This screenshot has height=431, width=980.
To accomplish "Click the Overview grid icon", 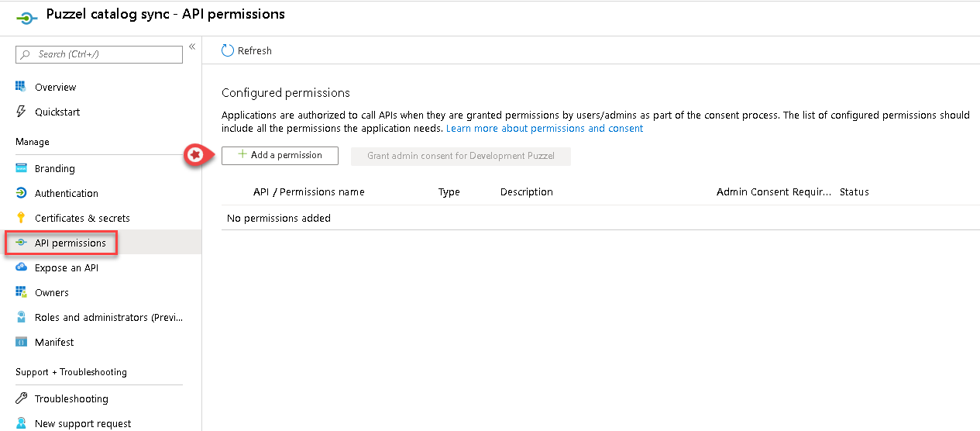I will point(21,87).
